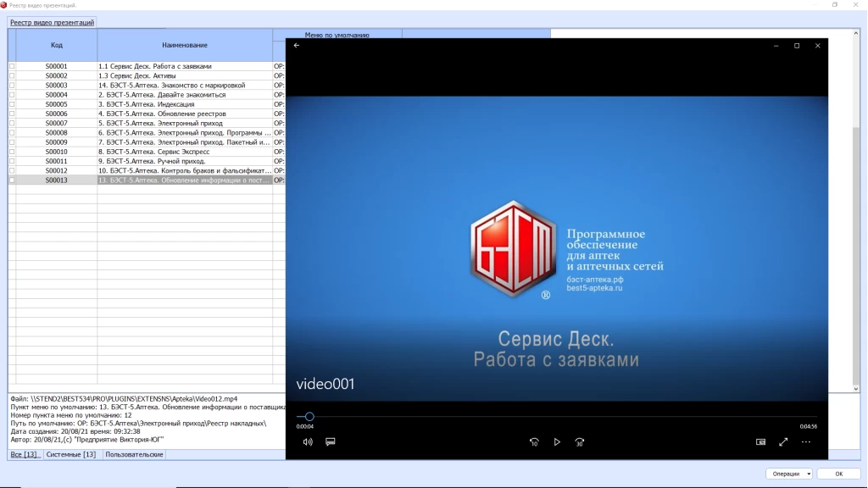
Task: Tick checkbox for row S00007
Action: click(12, 124)
